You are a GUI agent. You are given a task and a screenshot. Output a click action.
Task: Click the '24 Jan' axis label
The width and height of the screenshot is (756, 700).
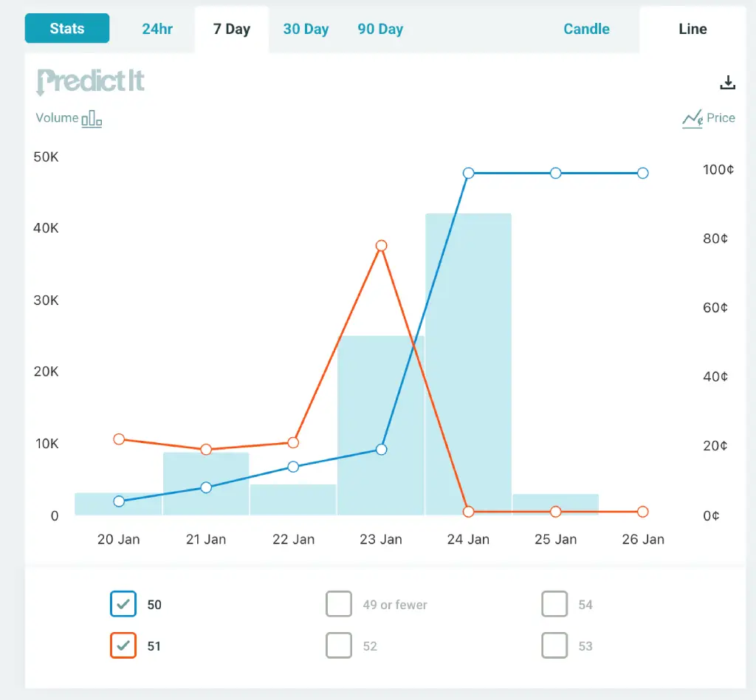pos(468,540)
